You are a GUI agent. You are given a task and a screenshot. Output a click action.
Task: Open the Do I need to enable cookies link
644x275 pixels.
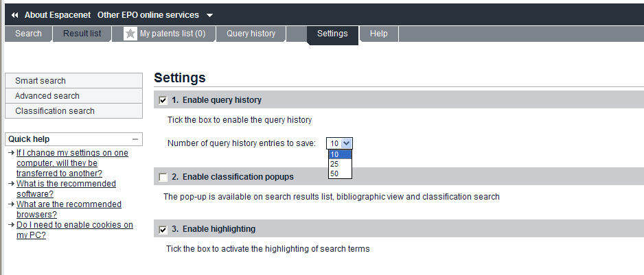(75, 230)
